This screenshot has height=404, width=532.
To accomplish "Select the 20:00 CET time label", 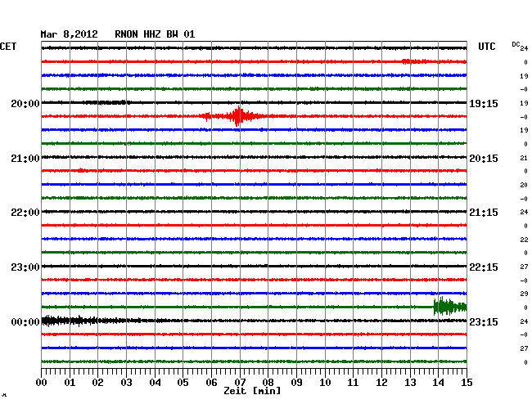I will 25,104.
